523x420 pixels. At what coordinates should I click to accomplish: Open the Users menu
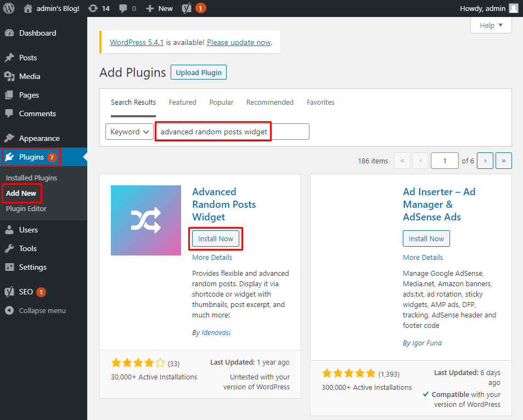point(29,230)
